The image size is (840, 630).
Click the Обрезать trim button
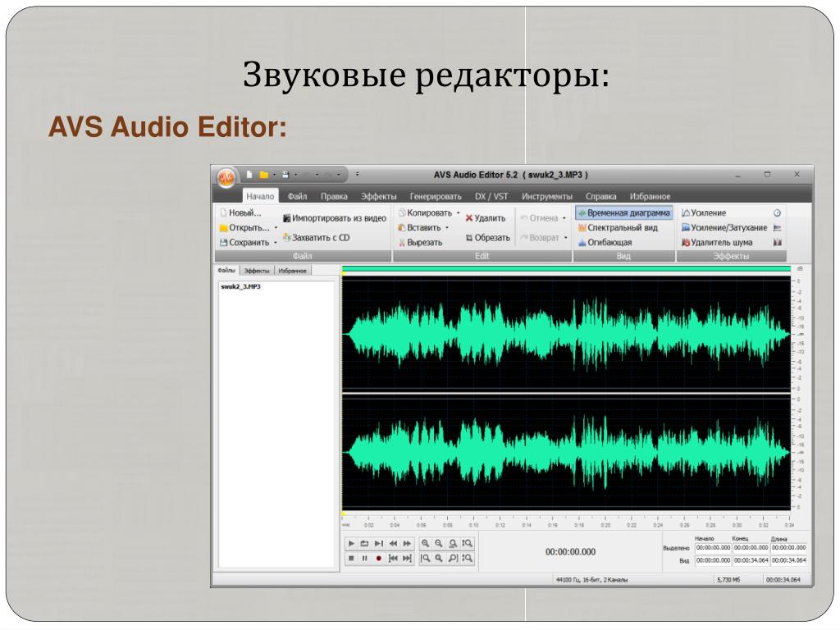click(x=487, y=237)
